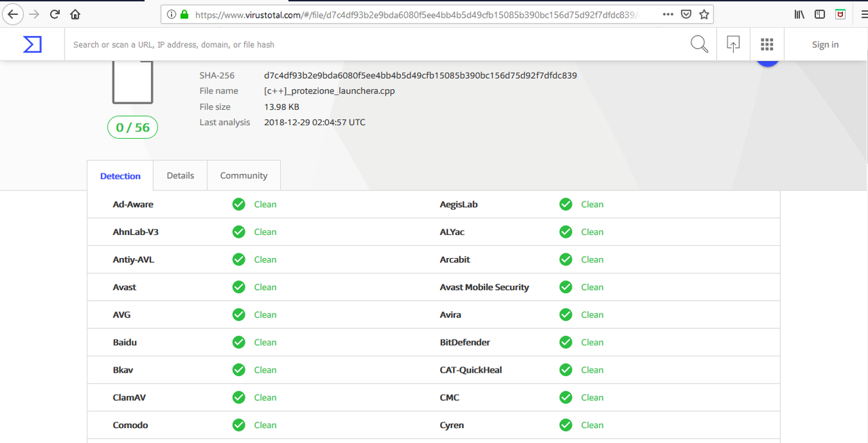Click the file name [c++]_protezione_launchera.cpp
The height and width of the screenshot is (443, 868).
[x=330, y=91]
